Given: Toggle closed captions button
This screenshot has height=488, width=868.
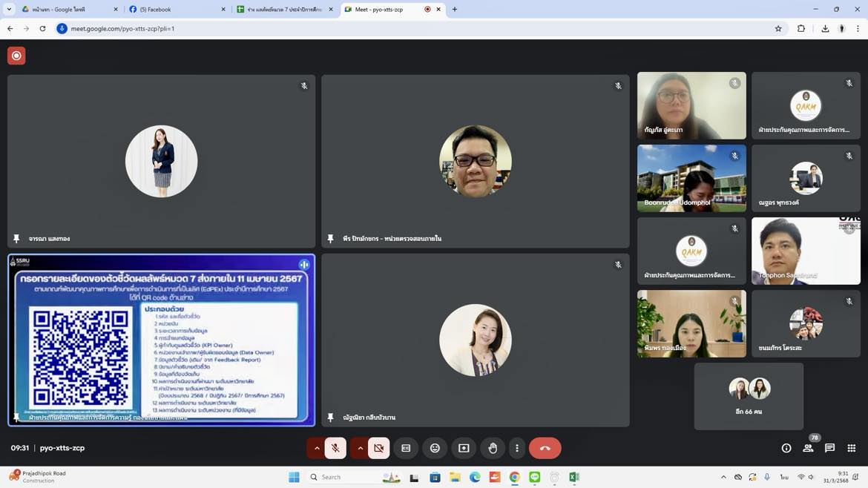Looking at the screenshot, I should point(406,448).
